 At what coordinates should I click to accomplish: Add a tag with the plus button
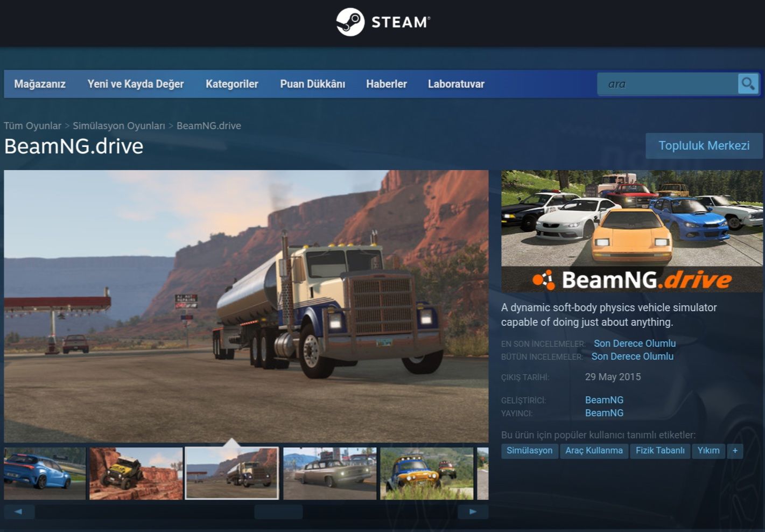click(x=735, y=451)
